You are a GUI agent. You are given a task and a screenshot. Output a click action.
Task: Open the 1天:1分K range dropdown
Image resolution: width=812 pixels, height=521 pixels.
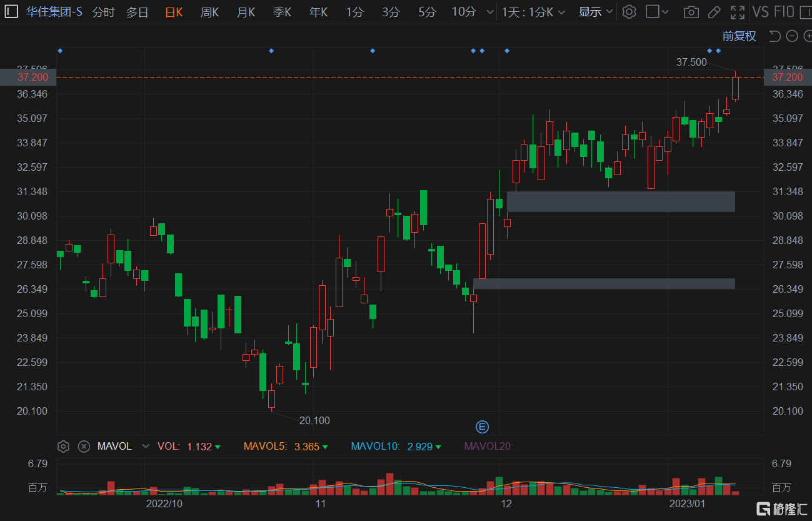[x=533, y=12]
